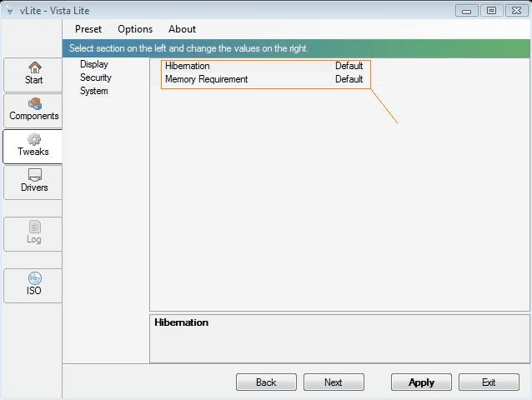The image size is (532, 400).
Task: Open the Components section boxes icon
Action: (35, 103)
